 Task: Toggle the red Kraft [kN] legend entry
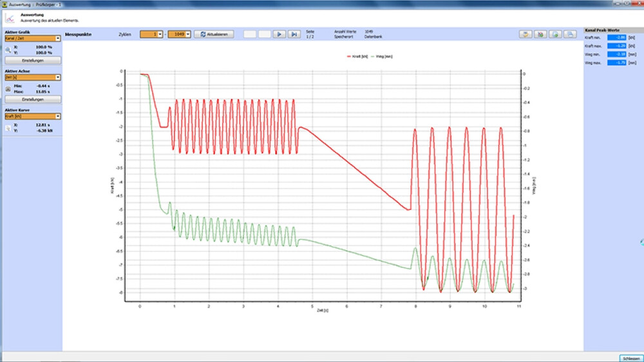(x=357, y=57)
